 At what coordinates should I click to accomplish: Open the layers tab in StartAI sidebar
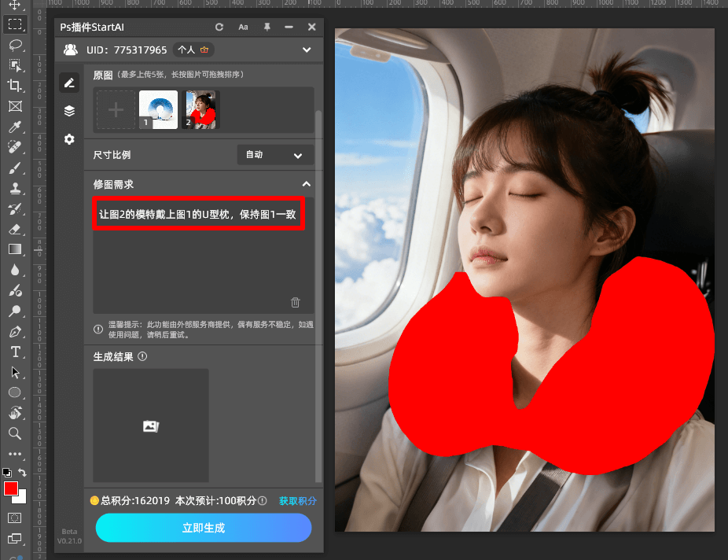(x=69, y=110)
